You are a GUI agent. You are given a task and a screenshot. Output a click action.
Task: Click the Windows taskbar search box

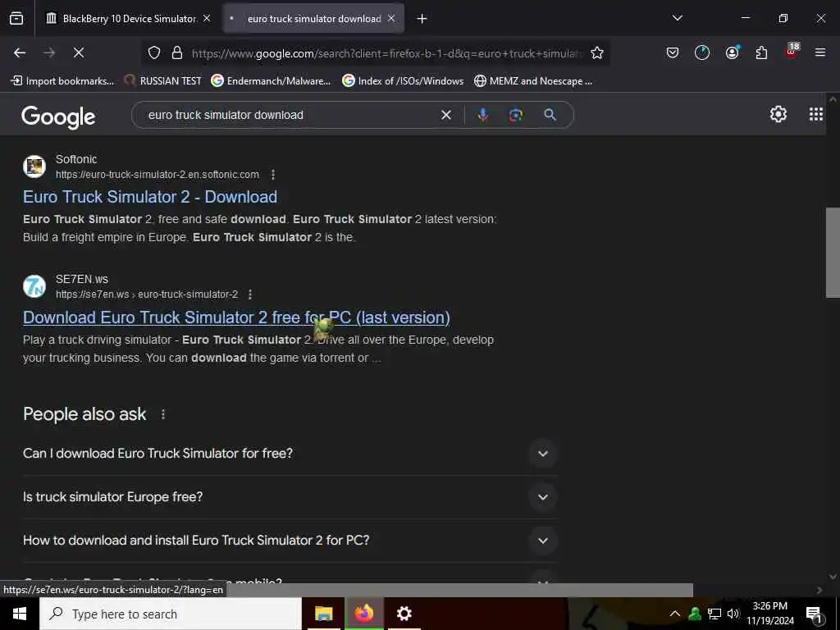point(171,614)
